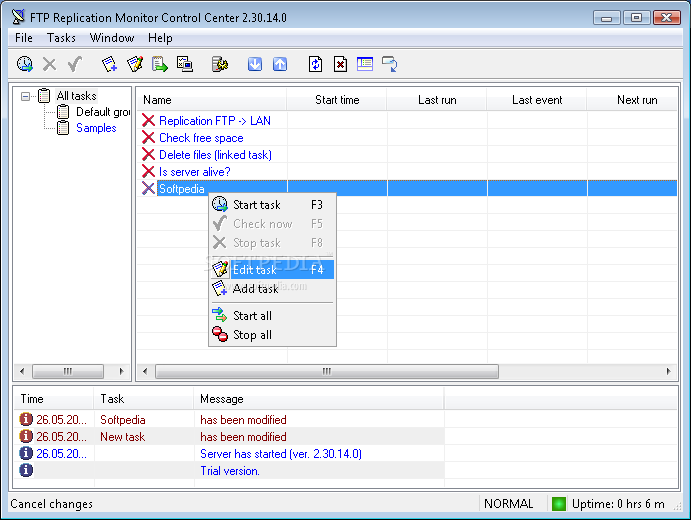691x520 pixels.
Task: Click the Check now checkmark toolbar icon
Action: 75,64
